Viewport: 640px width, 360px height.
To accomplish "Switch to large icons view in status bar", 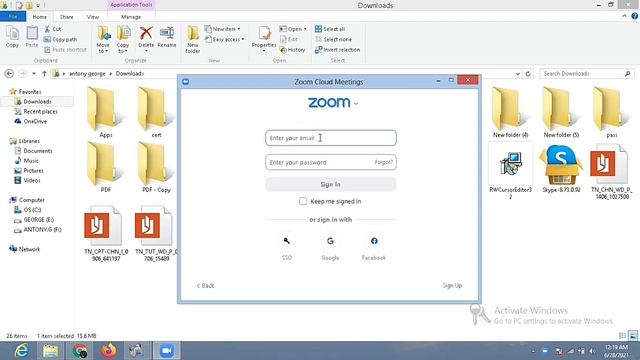I will (x=633, y=336).
